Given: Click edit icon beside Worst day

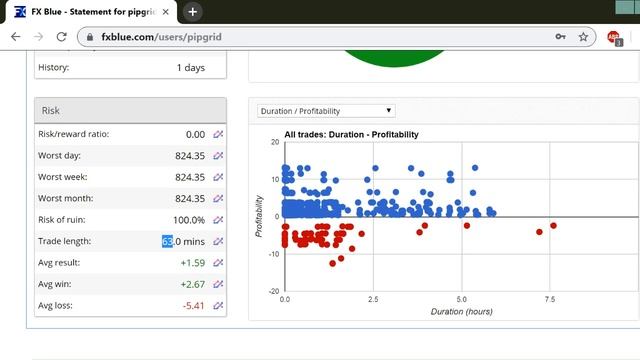Looking at the screenshot, I should [x=218, y=156].
